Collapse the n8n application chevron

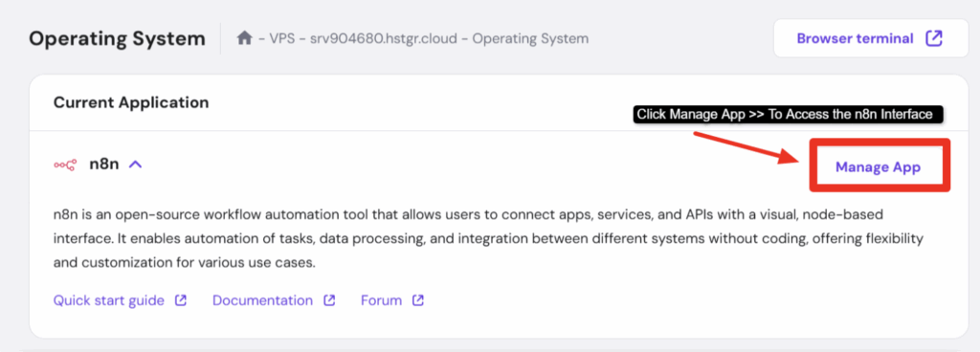pyautogui.click(x=136, y=165)
